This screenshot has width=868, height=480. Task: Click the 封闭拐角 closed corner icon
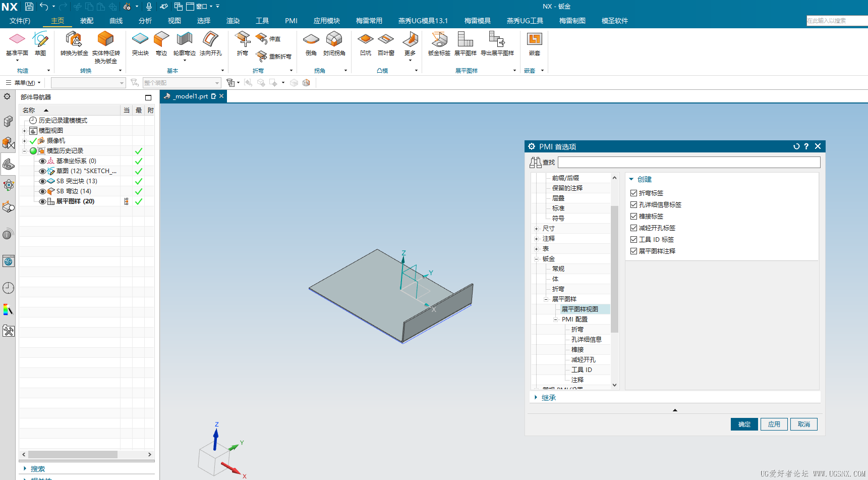pyautogui.click(x=334, y=39)
